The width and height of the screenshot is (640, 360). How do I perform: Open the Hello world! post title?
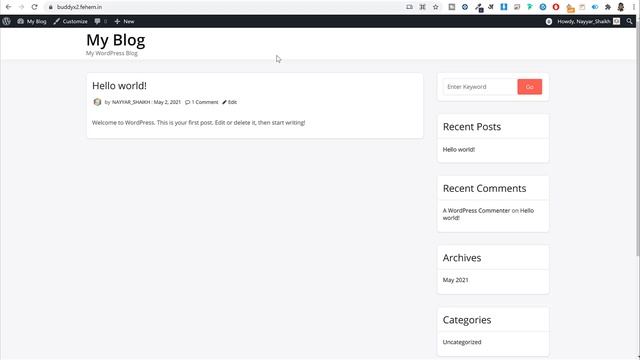click(119, 86)
